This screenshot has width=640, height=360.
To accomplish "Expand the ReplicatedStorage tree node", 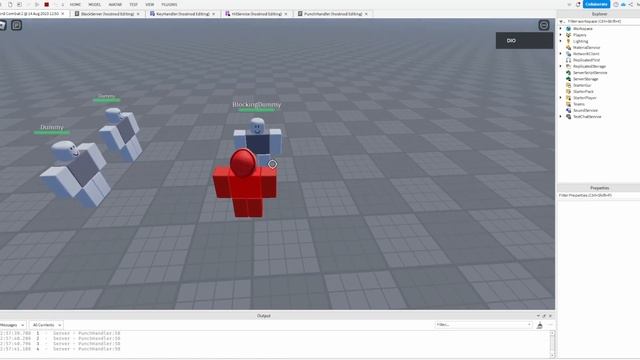I will click(560, 66).
